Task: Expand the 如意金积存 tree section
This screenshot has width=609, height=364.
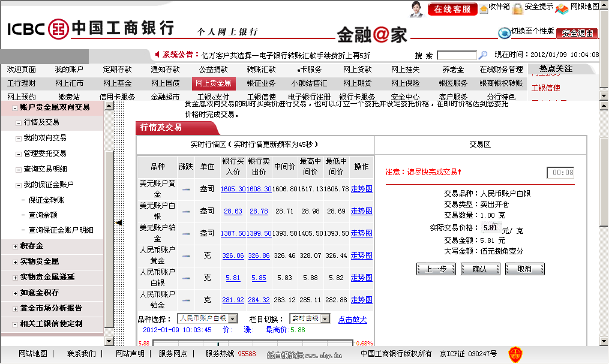Action: 15,293
